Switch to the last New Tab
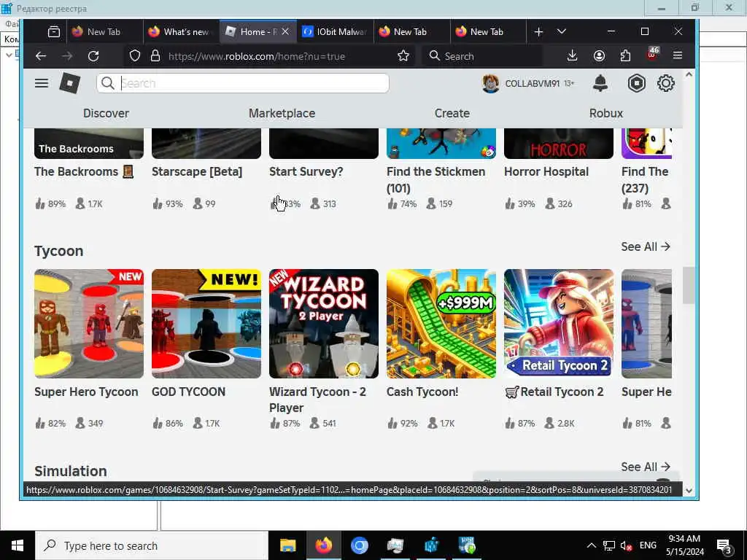Screen dimensions: 747x560 [x=488, y=32]
